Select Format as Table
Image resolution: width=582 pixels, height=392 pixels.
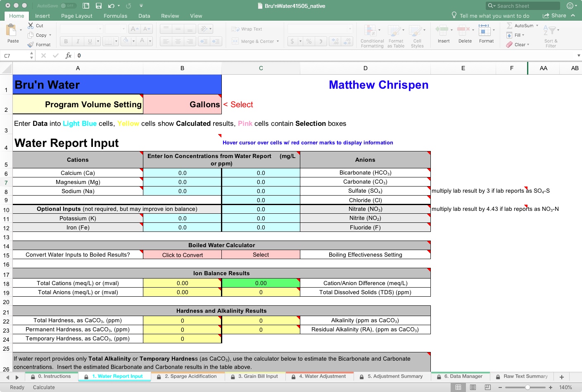coord(396,35)
